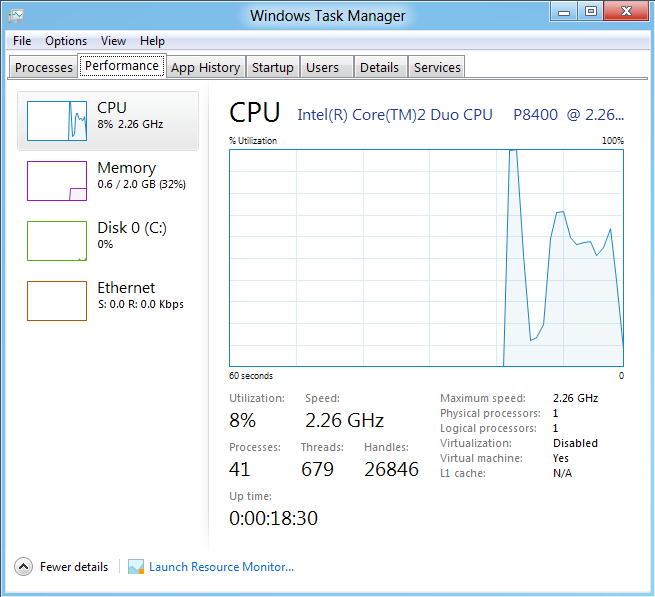The width and height of the screenshot is (655, 597).
Task: Click the Virtualization Disabled value
Action: (575, 443)
